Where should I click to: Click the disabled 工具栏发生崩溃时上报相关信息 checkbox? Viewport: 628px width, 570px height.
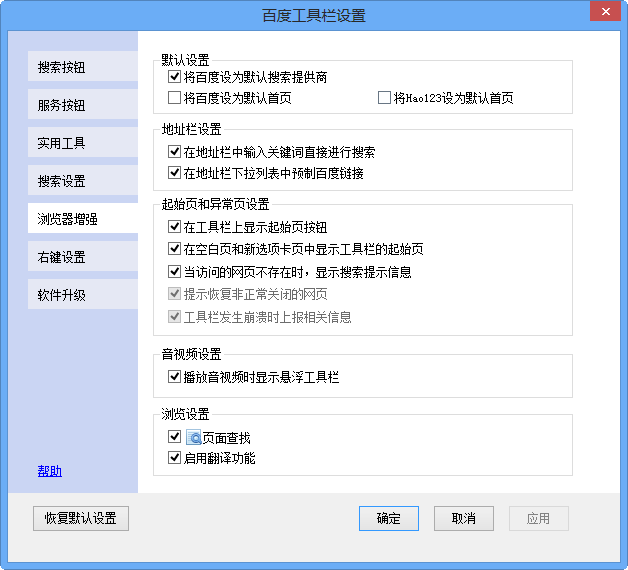click(x=174, y=316)
